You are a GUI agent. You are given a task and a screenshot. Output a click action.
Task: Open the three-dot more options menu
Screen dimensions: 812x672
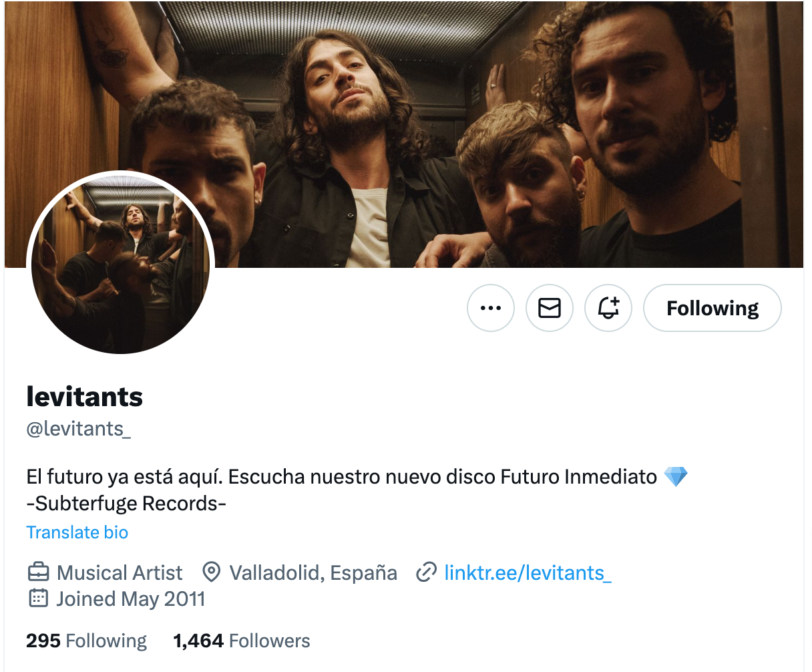click(x=491, y=308)
